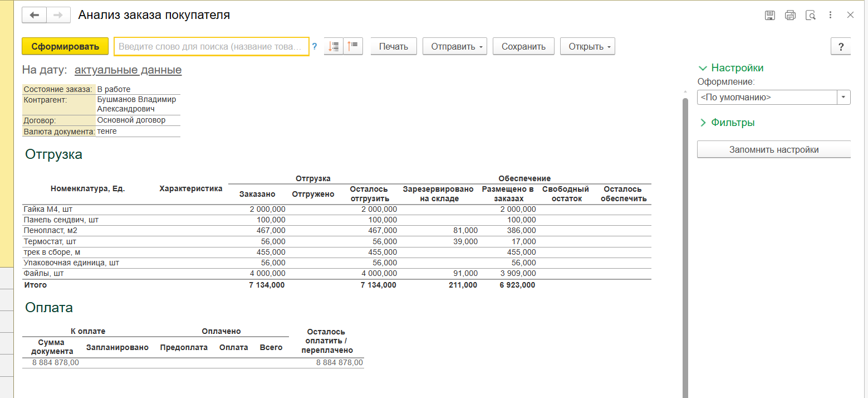Expand all report groups icon
868x398 pixels.
(334, 47)
